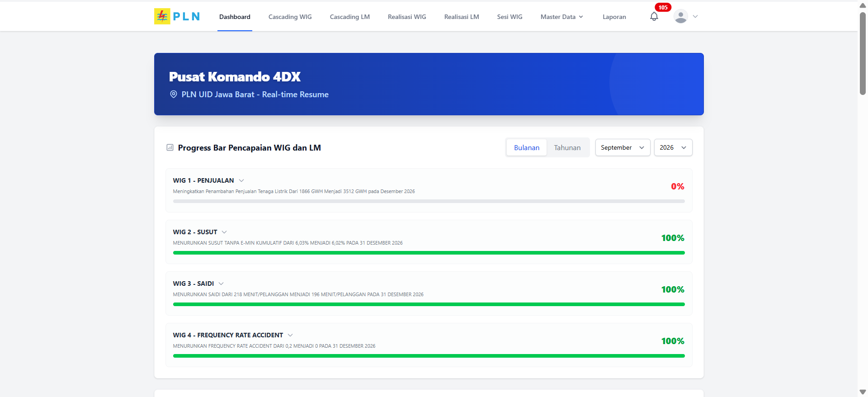The image size is (868, 397).
Task: Click the PLN logo
Action: (x=177, y=16)
